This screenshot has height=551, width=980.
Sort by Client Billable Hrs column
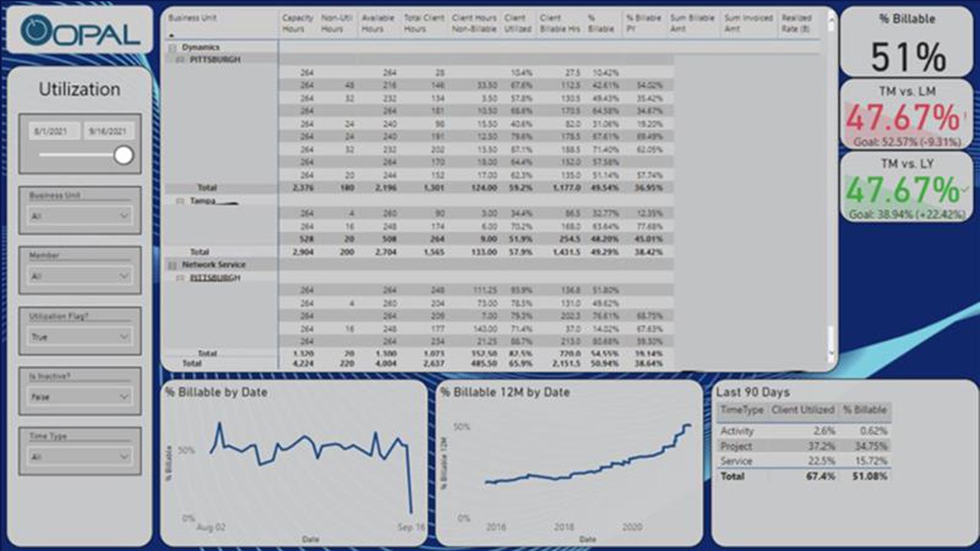560,23
